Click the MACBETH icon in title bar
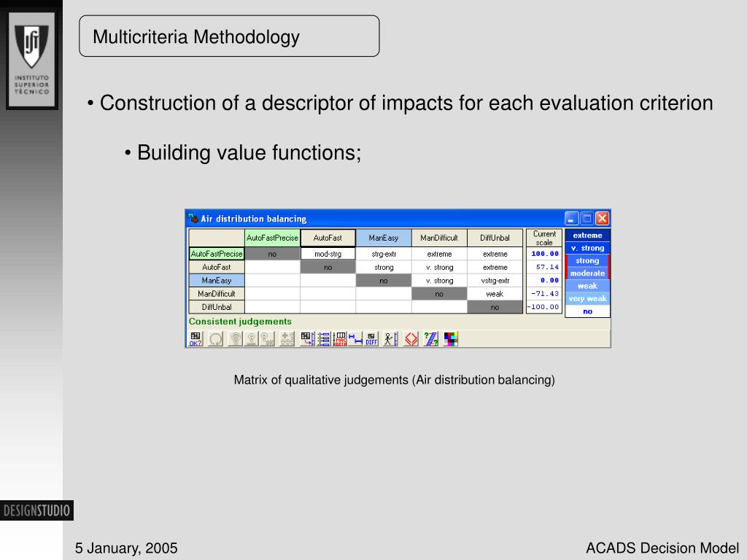747x560 pixels. tap(193, 219)
